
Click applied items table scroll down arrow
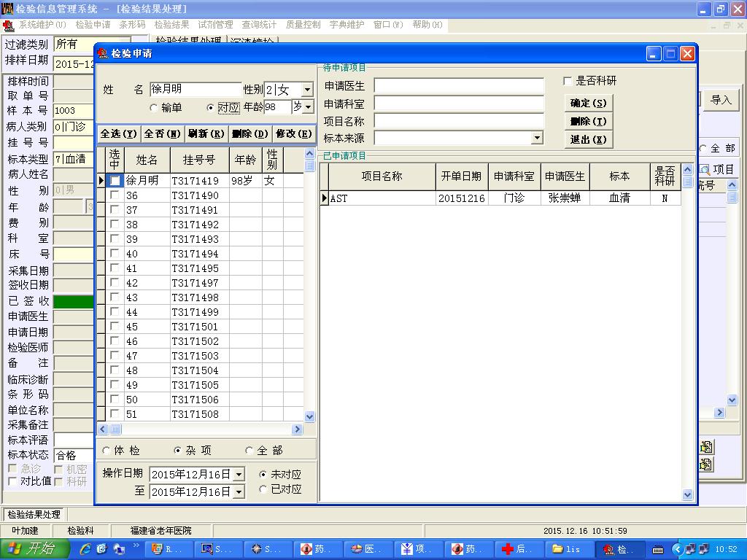pyautogui.click(x=687, y=495)
